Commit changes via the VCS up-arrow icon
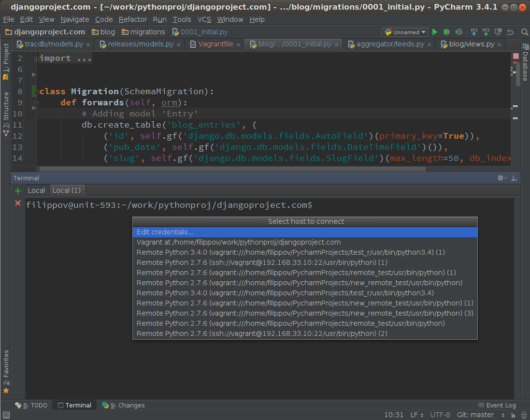The height and width of the screenshot is (420, 530). pos(486,31)
